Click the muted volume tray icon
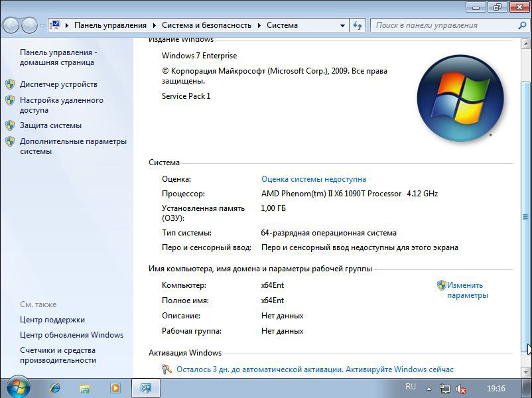532x398 pixels. tap(460, 389)
